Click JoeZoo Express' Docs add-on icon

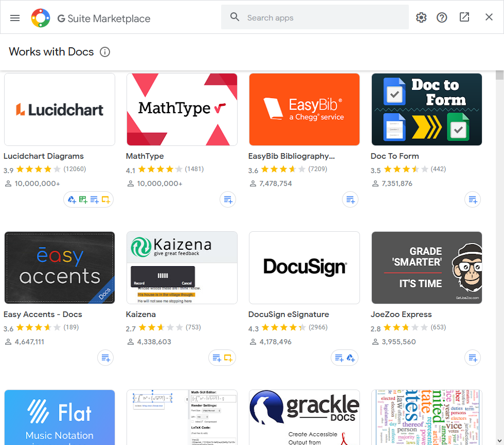point(473,358)
